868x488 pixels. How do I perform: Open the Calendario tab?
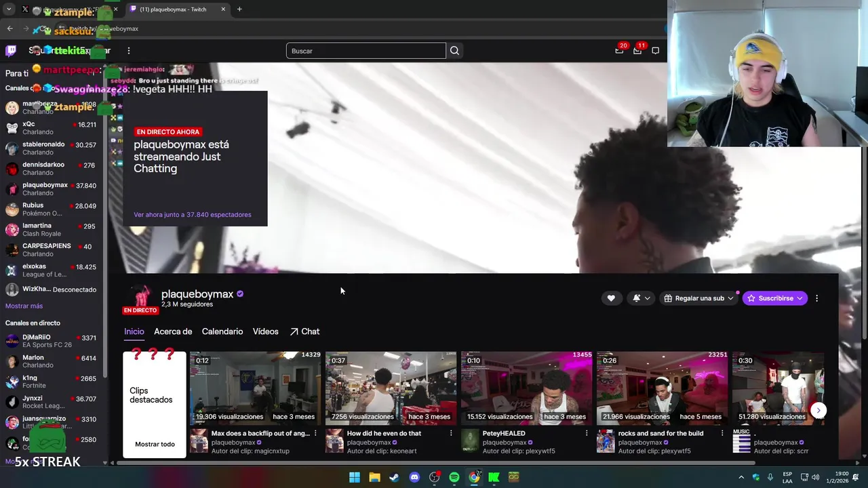222,331
